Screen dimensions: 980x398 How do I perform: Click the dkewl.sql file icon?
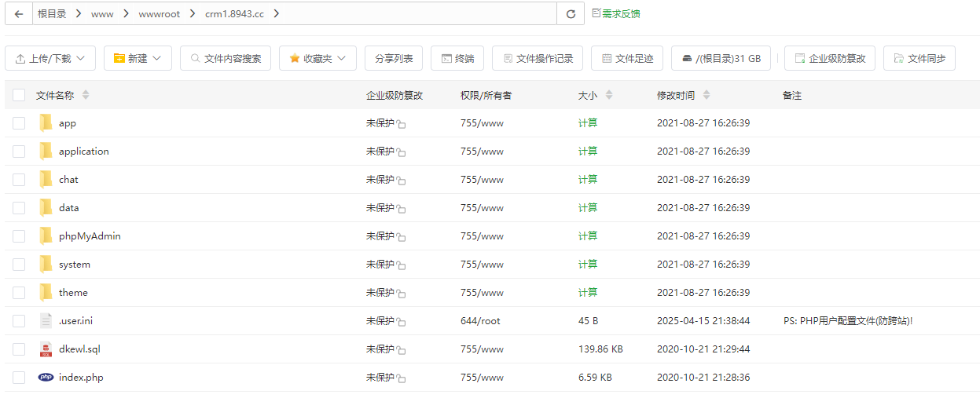coord(46,349)
